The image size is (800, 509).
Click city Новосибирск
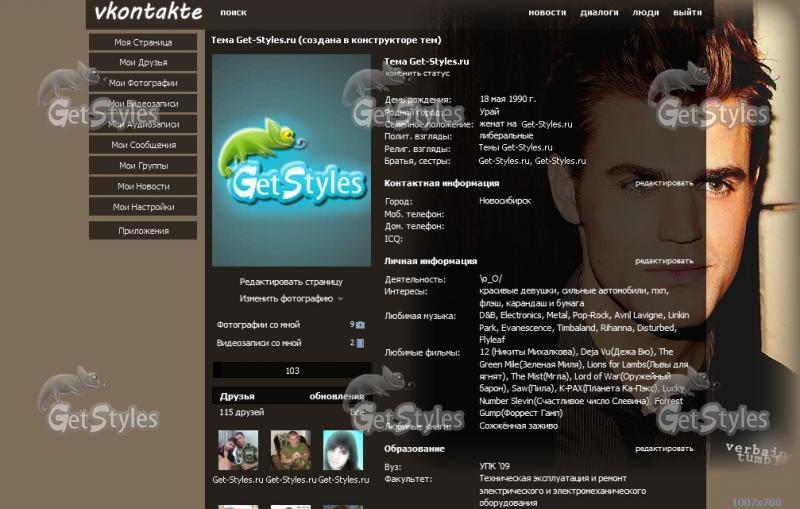(505, 201)
